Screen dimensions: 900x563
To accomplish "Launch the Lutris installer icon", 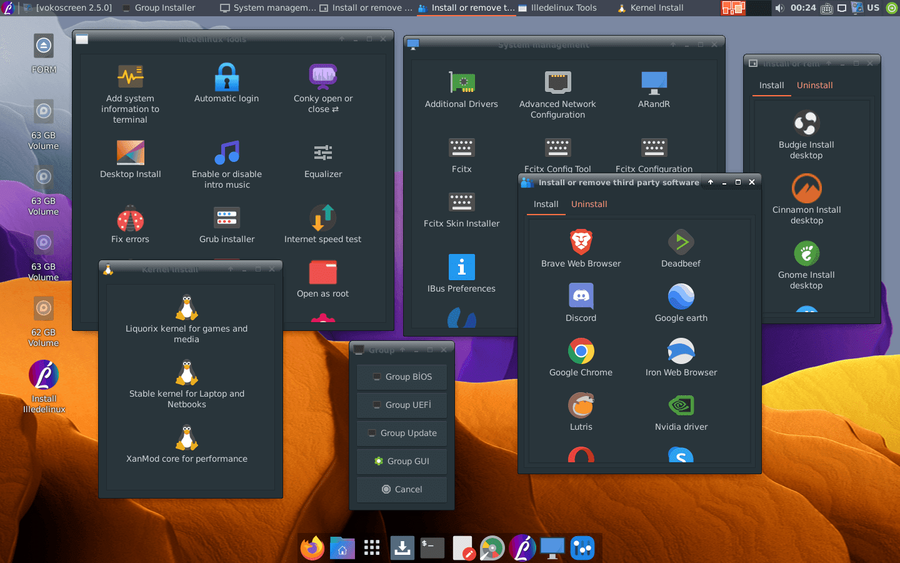I will 581,405.
